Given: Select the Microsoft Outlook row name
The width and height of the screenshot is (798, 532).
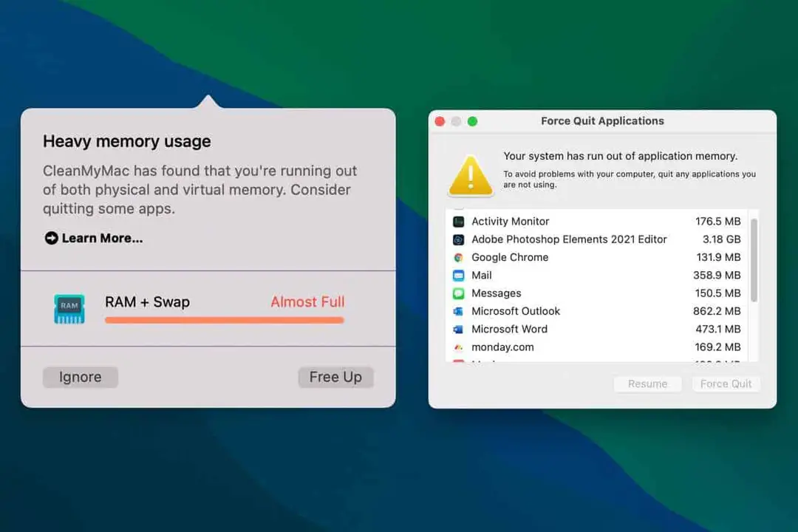Looking at the screenshot, I should click(x=516, y=311).
